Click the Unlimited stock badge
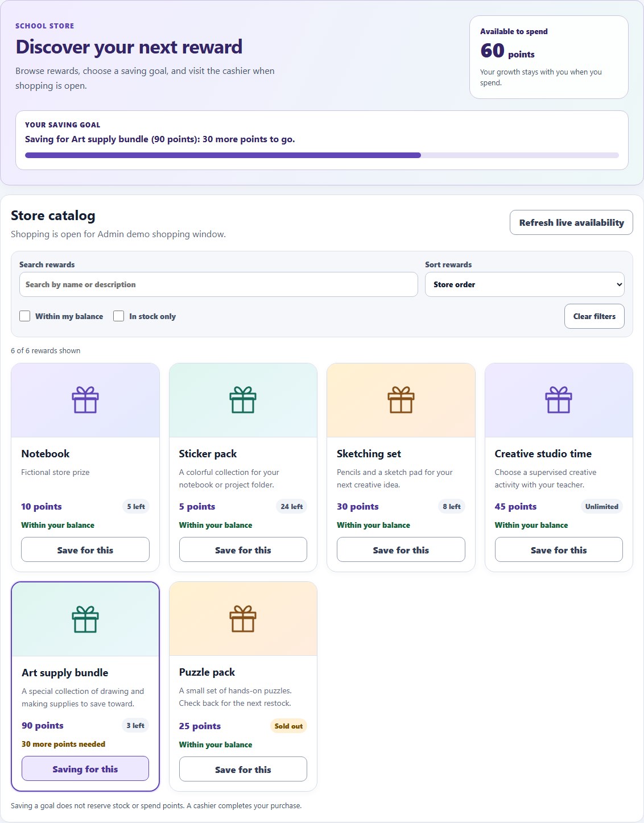This screenshot has width=644, height=823. coord(601,506)
